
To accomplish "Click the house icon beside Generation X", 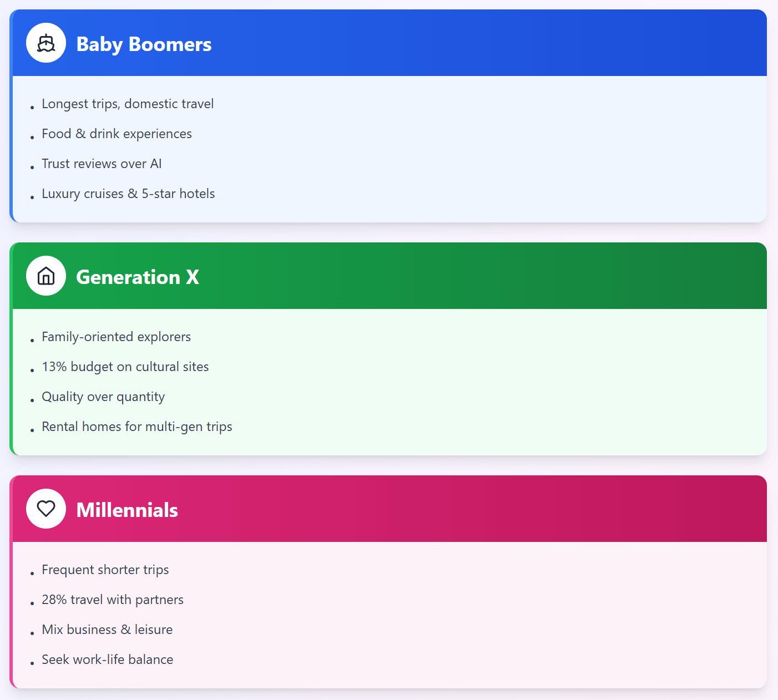I will coord(46,276).
